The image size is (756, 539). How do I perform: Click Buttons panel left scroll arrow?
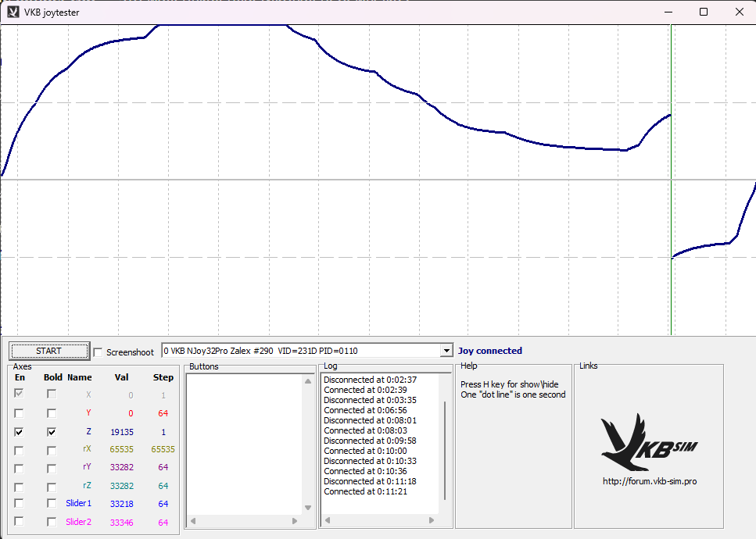tap(193, 521)
